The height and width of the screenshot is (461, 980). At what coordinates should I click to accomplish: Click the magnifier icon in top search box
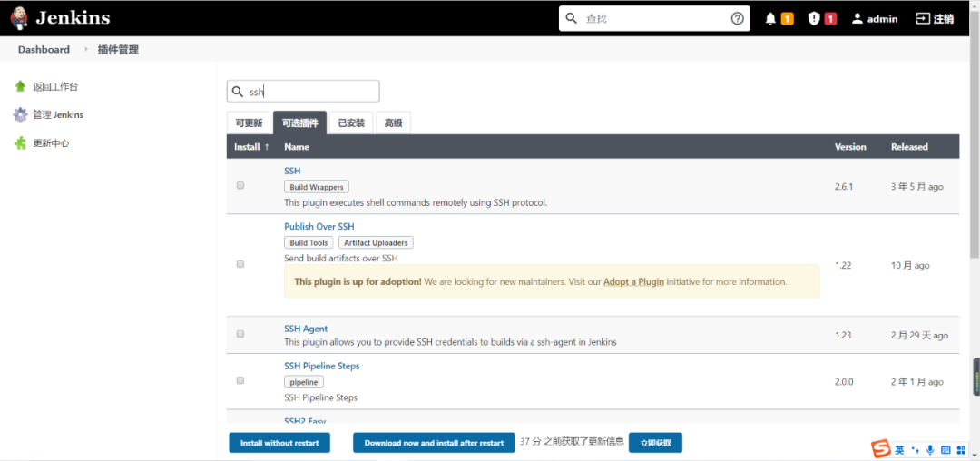click(x=572, y=19)
